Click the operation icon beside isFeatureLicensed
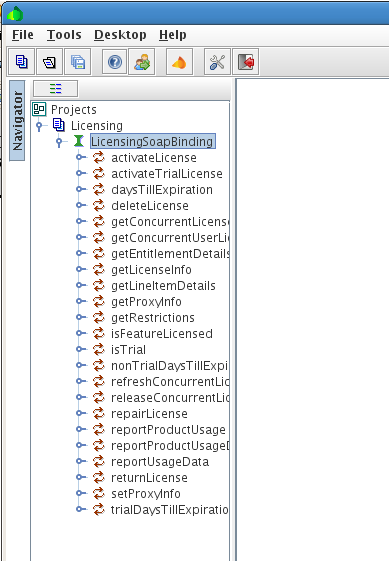Image resolution: width=389 pixels, height=561 pixels. coord(98,333)
